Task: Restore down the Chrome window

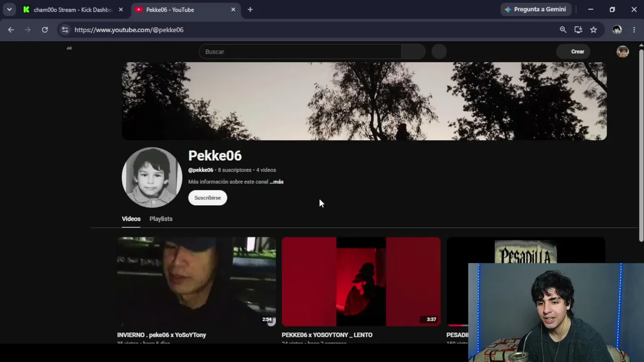Action: (x=612, y=10)
